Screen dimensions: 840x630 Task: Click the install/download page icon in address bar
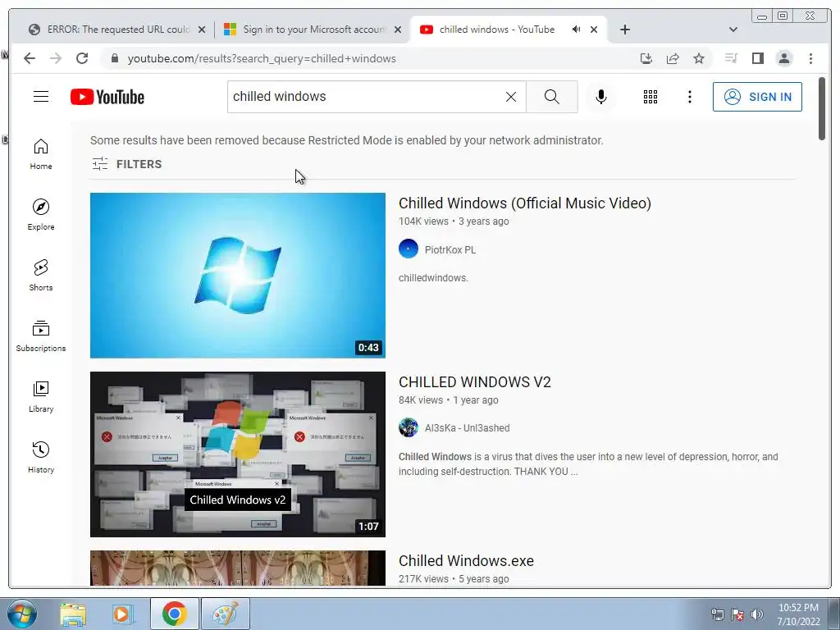tap(646, 58)
